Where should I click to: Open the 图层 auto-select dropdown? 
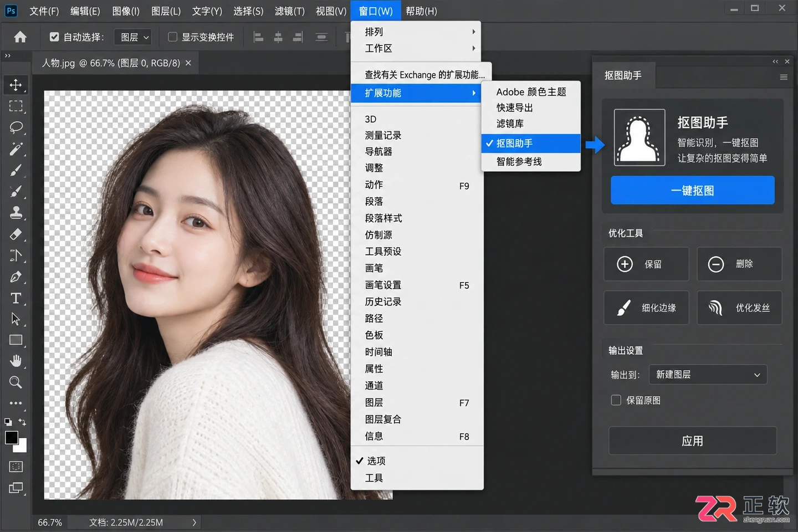point(133,37)
